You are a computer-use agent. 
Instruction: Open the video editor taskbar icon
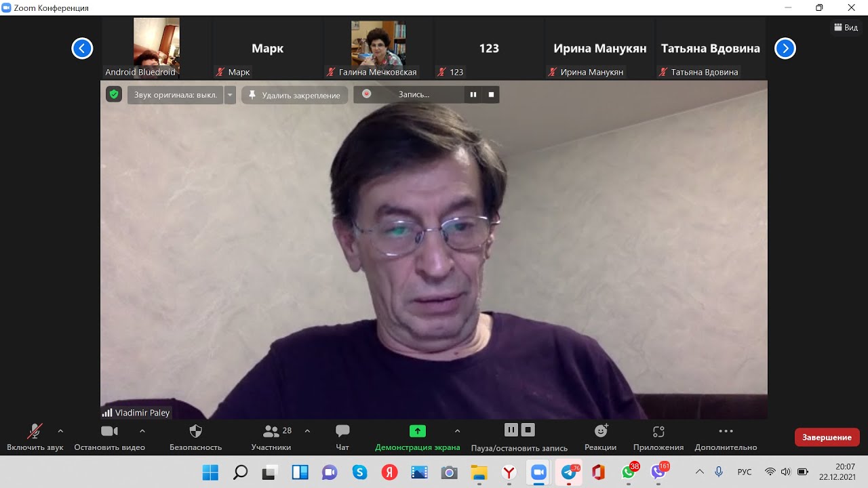[419, 472]
